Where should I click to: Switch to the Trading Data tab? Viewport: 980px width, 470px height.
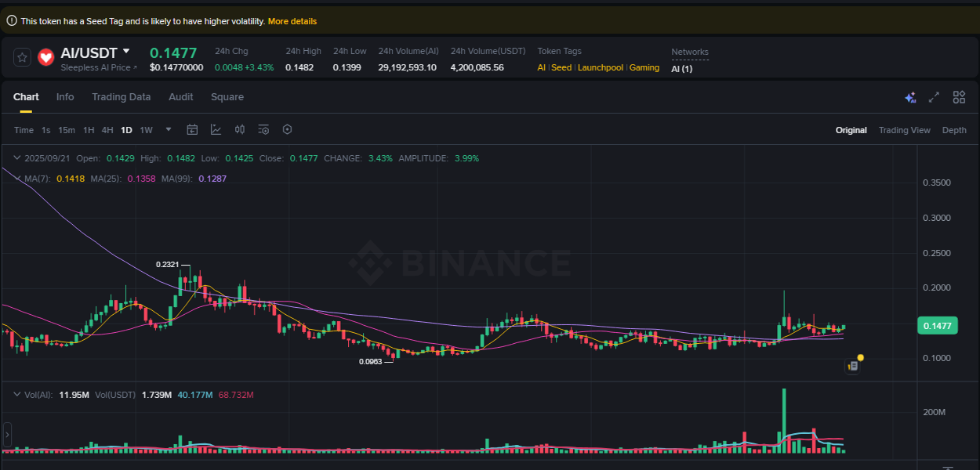[x=121, y=97]
